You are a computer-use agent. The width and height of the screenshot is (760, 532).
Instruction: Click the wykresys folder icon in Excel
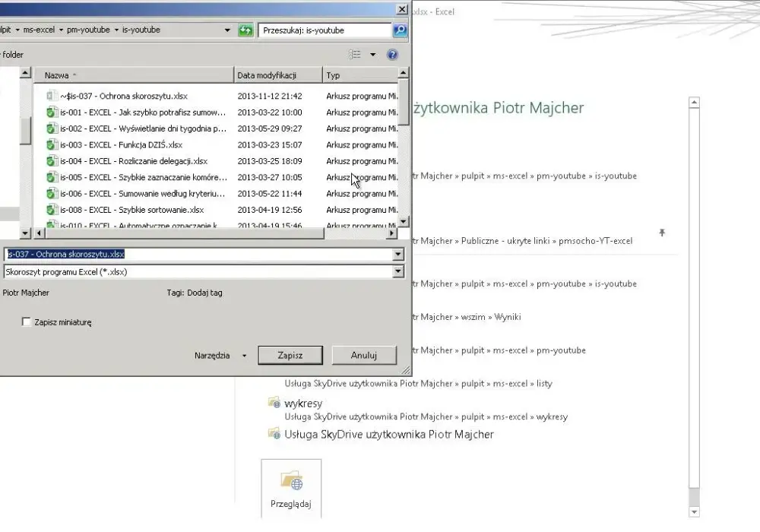(274, 403)
